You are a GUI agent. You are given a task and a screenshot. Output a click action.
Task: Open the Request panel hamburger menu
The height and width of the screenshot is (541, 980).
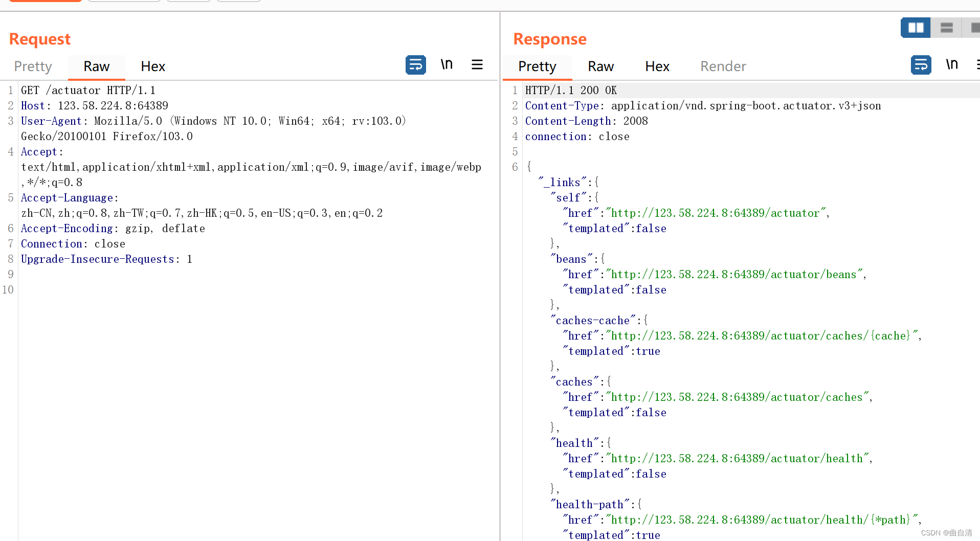click(477, 64)
